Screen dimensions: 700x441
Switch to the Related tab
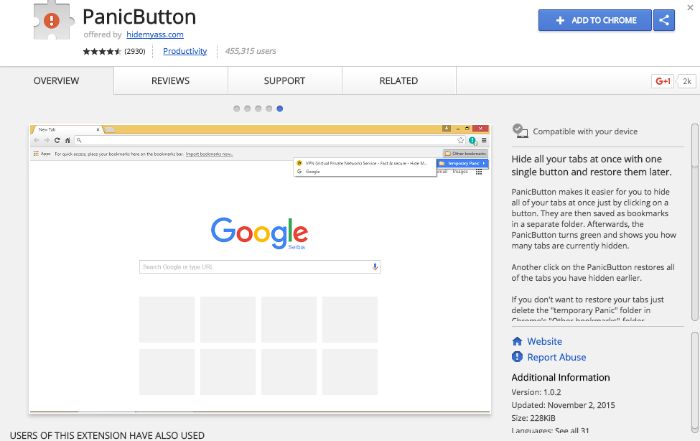(x=399, y=81)
